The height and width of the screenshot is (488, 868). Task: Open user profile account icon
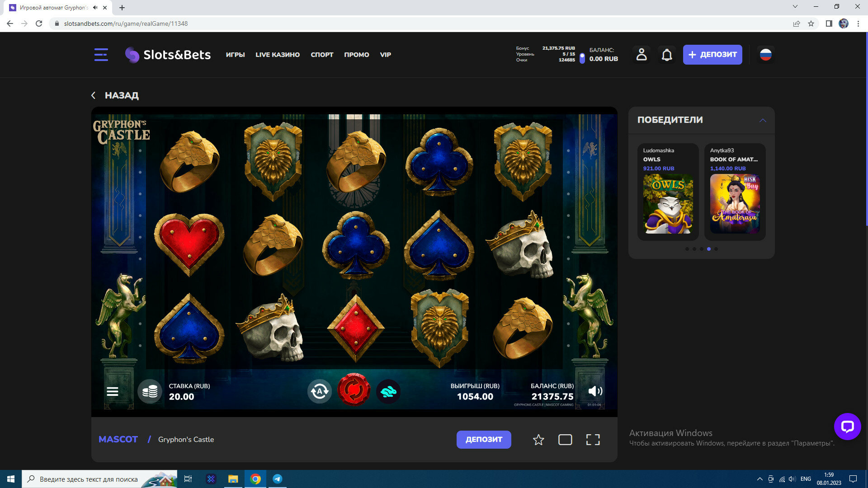coord(642,55)
